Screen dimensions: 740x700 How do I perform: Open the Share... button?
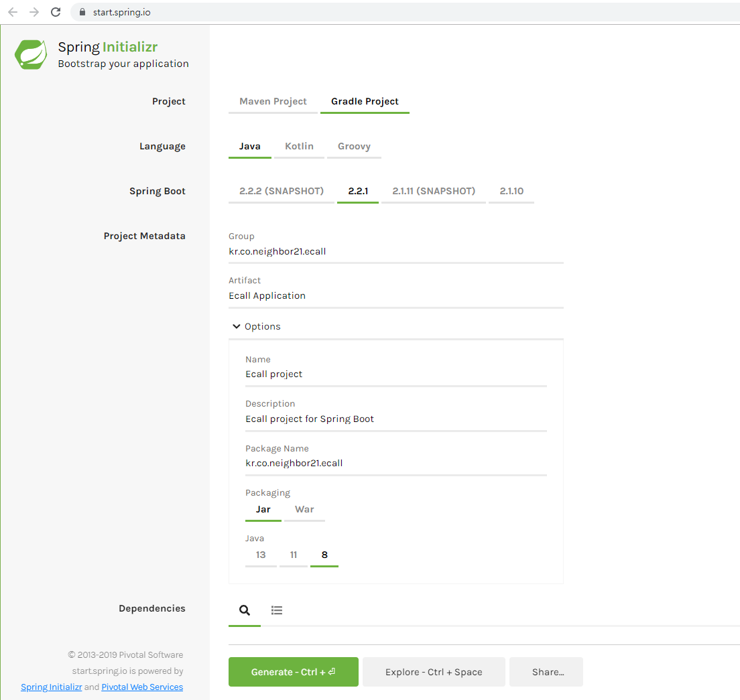pyautogui.click(x=548, y=672)
